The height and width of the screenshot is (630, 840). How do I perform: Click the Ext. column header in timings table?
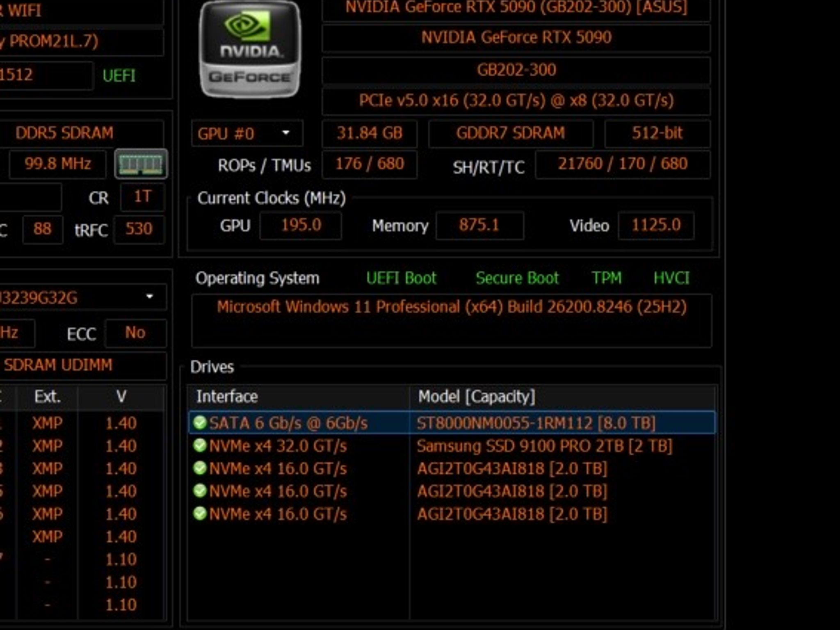(47, 397)
